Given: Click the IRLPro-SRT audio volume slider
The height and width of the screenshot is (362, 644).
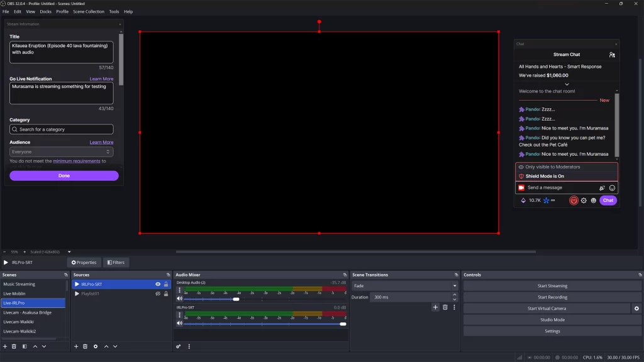Looking at the screenshot, I should coord(264,324).
